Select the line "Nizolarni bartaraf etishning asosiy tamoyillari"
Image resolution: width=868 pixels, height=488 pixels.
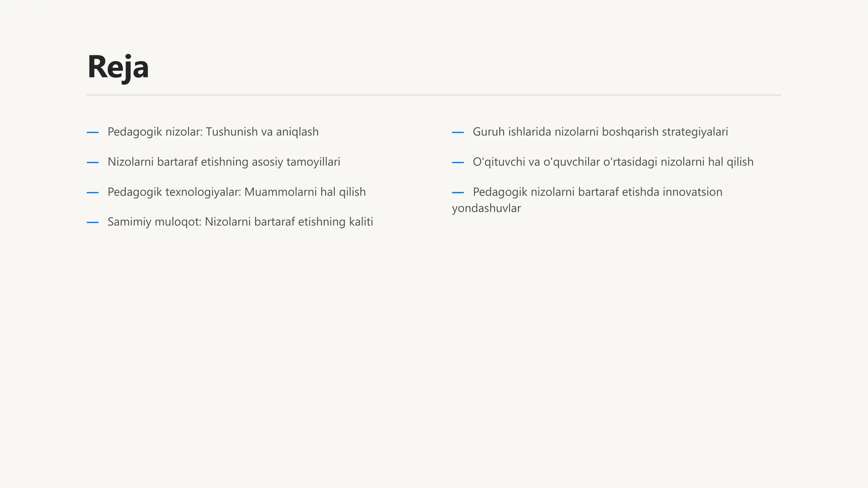pyautogui.click(x=224, y=162)
